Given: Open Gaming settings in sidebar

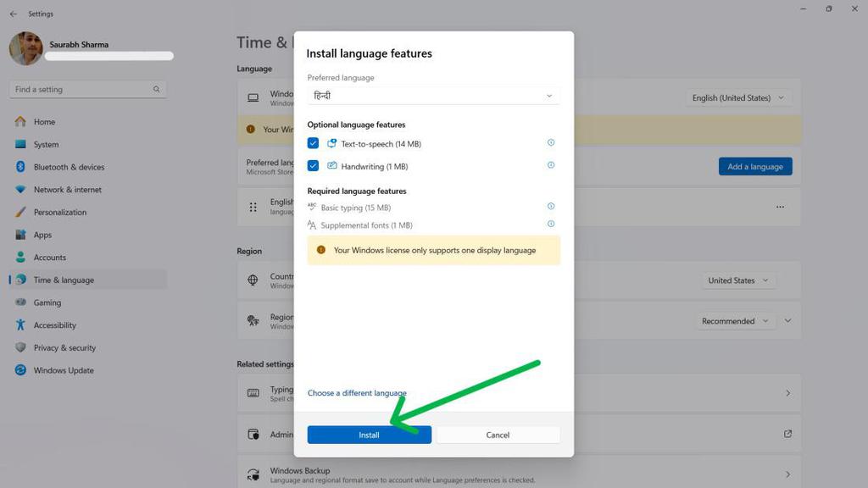Looking at the screenshot, I should pos(87,302).
